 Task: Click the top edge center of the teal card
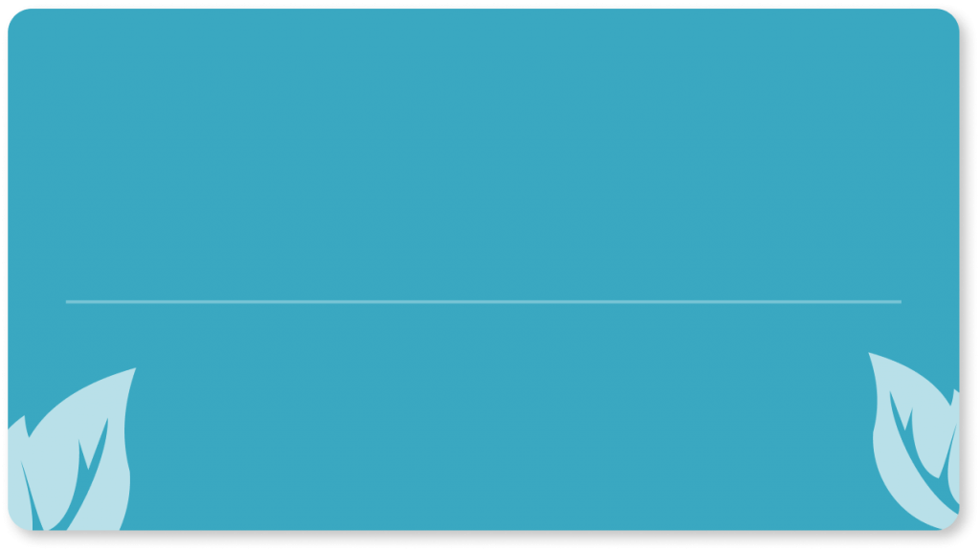tap(483, 10)
